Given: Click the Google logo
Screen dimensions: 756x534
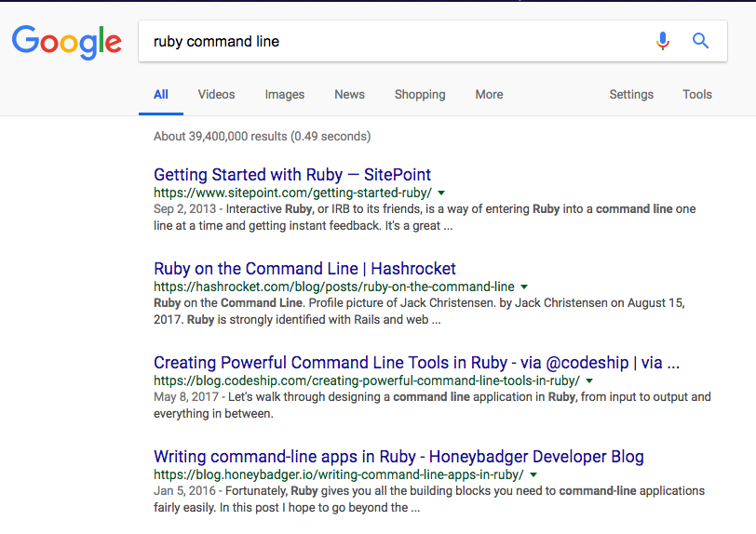Looking at the screenshot, I should [x=66, y=43].
